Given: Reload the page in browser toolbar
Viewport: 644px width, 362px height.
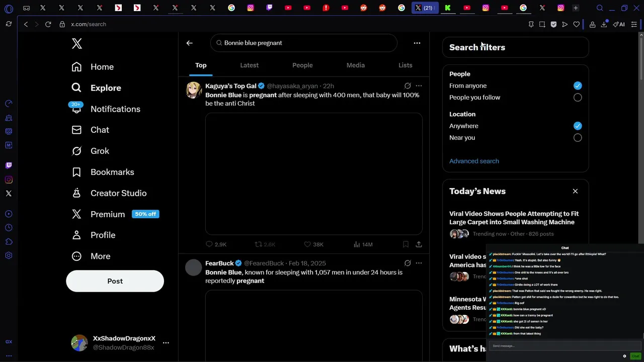Looking at the screenshot, I should tap(48, 24).
